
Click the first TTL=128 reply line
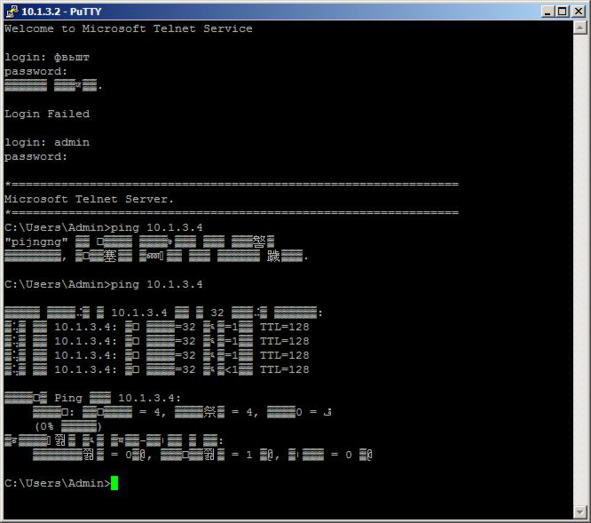point(157,327)
